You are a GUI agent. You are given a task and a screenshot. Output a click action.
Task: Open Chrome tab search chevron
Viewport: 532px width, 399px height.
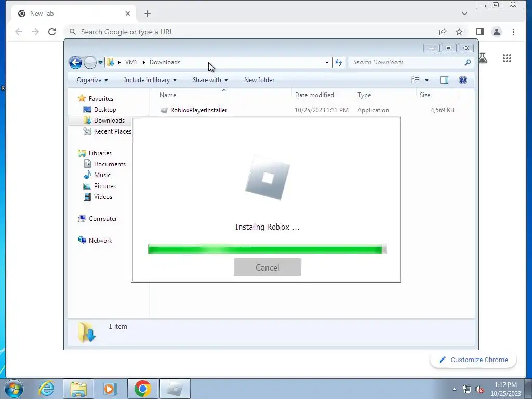[464, 14]
